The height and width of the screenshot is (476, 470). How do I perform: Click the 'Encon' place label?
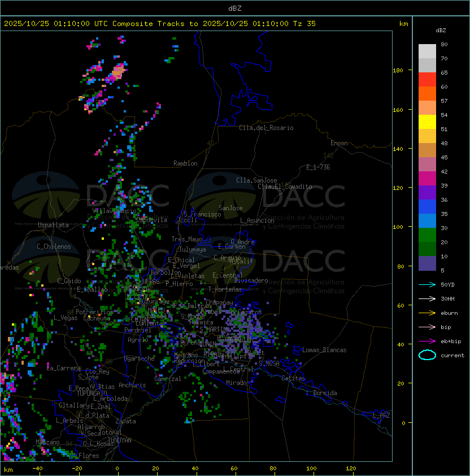(339, 143)
